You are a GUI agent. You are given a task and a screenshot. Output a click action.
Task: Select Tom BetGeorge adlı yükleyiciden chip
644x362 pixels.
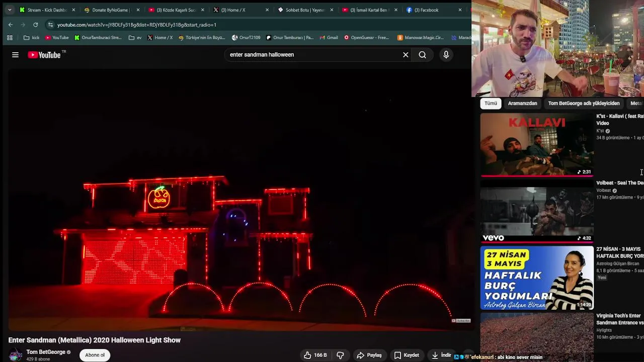(x=584, y=103)
